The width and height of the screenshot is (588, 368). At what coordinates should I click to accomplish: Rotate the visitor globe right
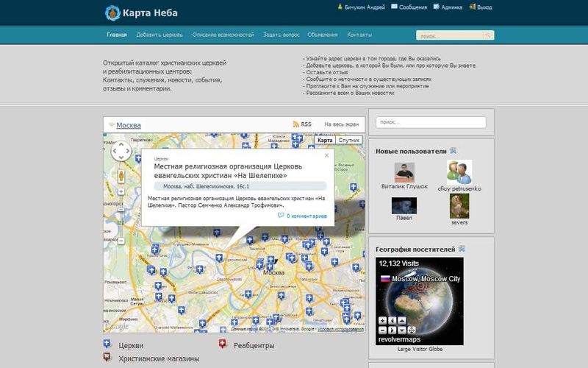coord(392,330)
